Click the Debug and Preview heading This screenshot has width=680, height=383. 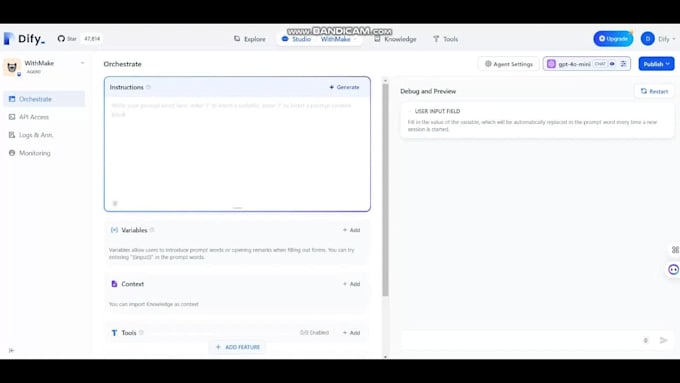pyautogui.click(x=428, y=91)
